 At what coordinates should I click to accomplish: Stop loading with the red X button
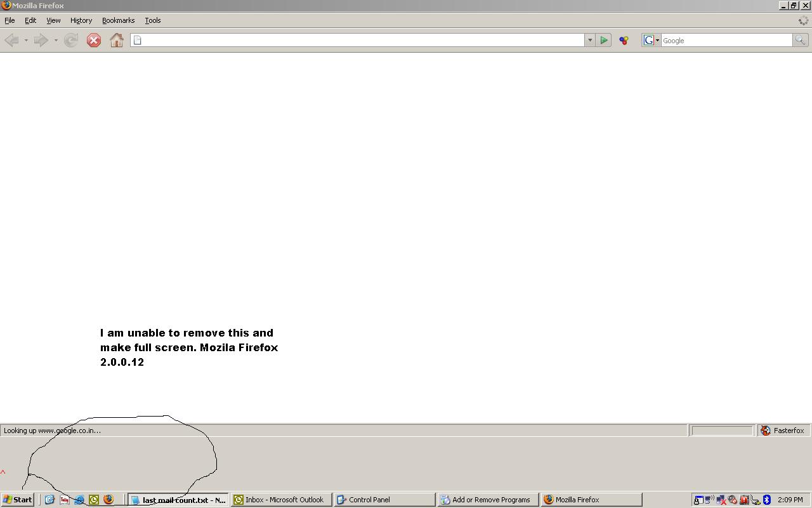[94, 41]
